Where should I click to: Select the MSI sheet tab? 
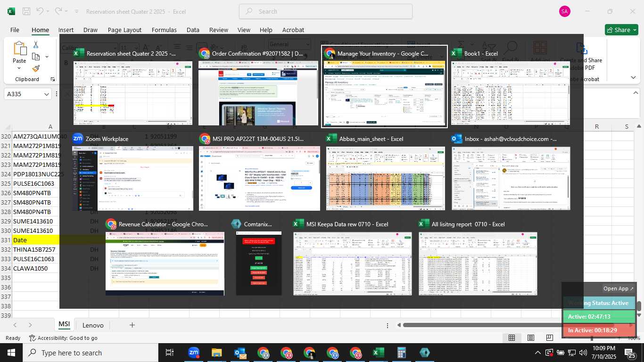click(x=64, y=325)
